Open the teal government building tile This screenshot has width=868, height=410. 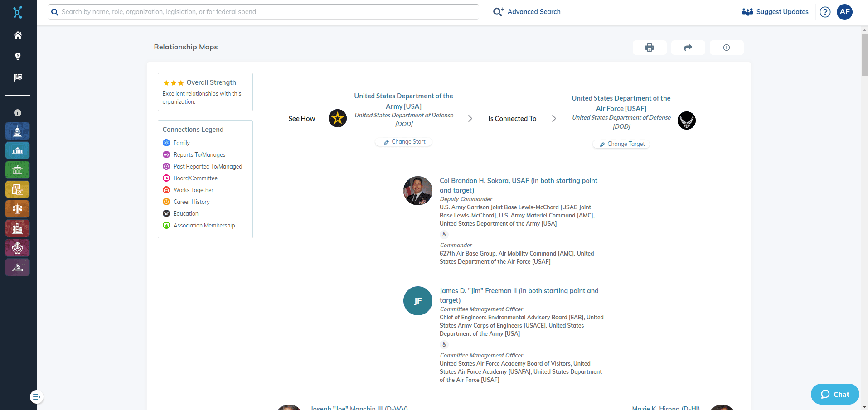tap(18, 150)
